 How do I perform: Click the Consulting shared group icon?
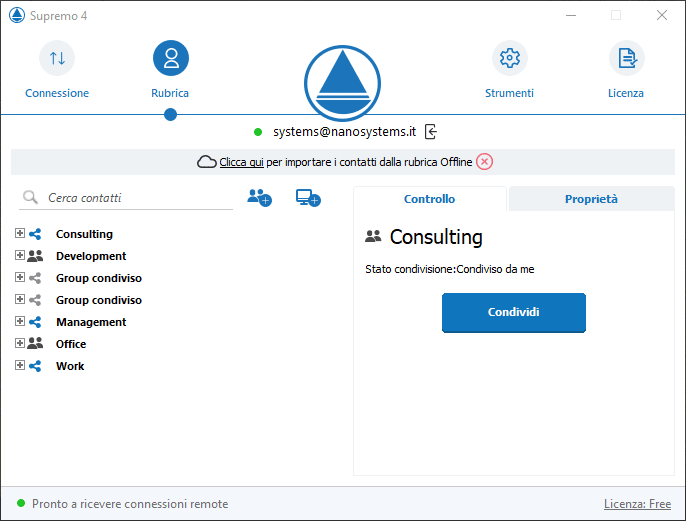[x=35, y=234]
